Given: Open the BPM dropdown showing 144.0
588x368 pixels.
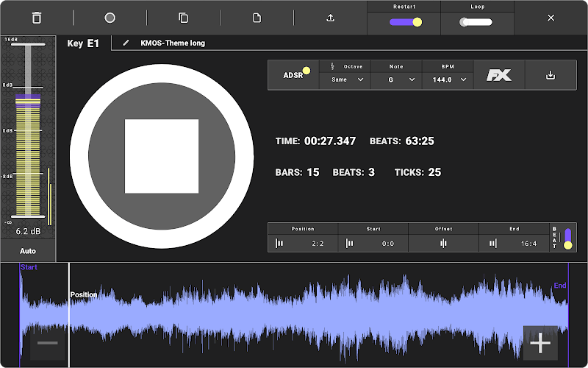Looking at the screenshot, I should coord(447,79).
